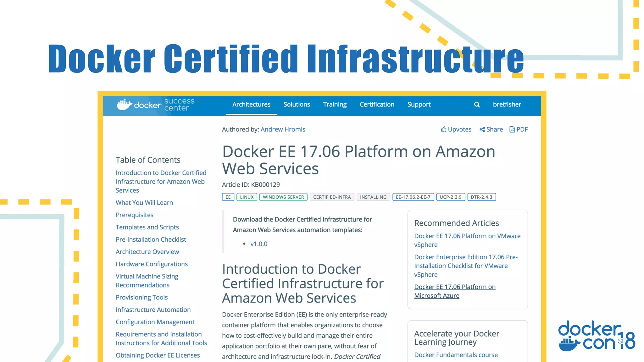Download article via PDF icon

coord(512,129)
